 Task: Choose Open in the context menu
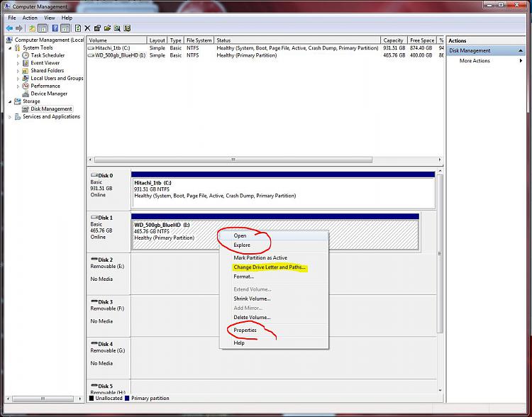tap(274, 236)
